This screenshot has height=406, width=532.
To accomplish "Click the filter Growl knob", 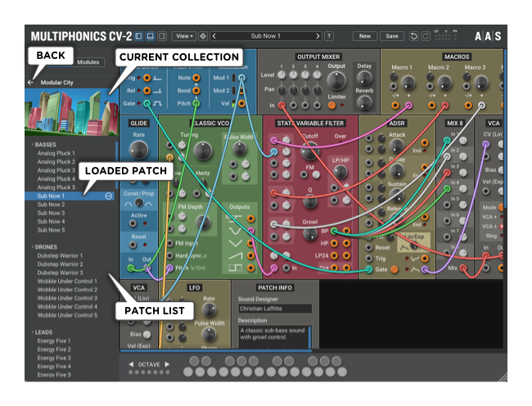I will click(x=309, y=233).
